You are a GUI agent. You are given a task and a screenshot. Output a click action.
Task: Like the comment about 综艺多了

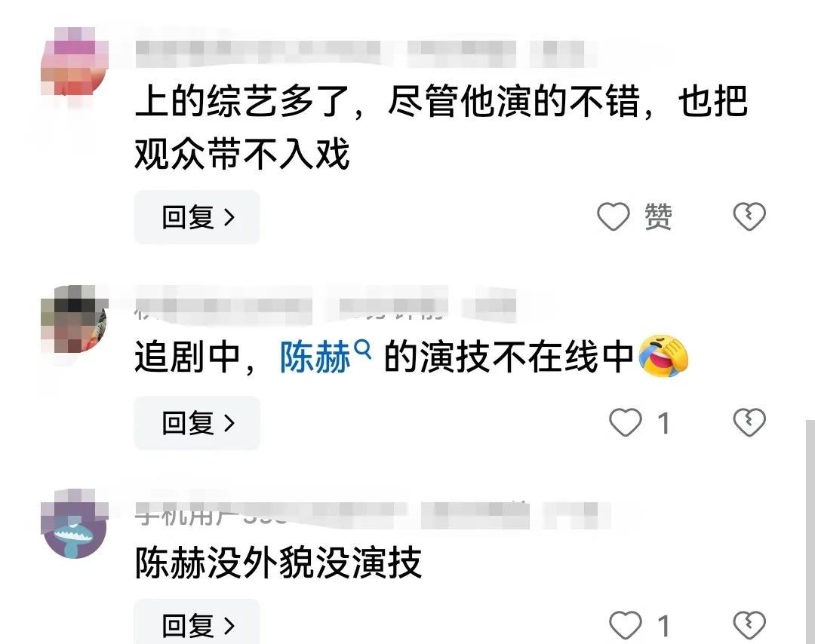pos(614,216)
